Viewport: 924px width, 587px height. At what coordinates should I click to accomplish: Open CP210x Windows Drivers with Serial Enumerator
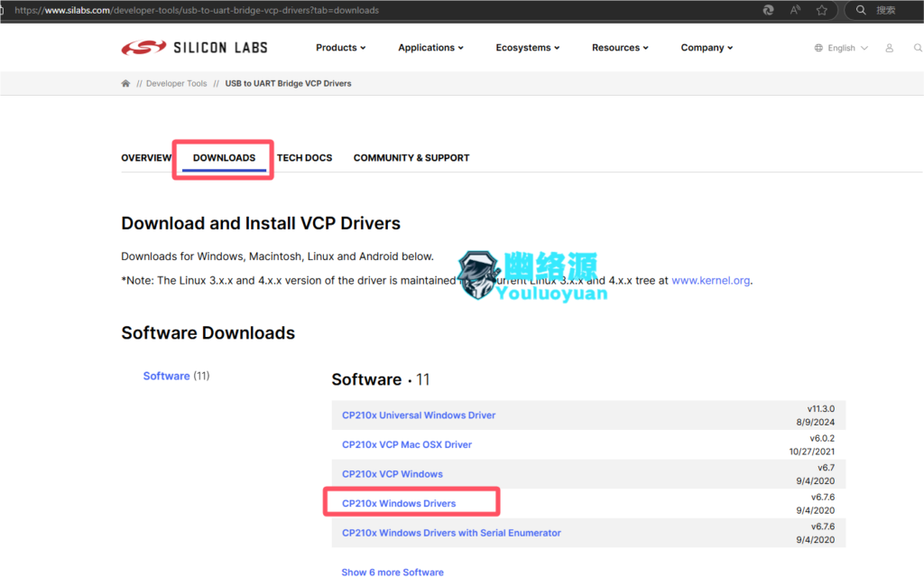pos(451,533)
